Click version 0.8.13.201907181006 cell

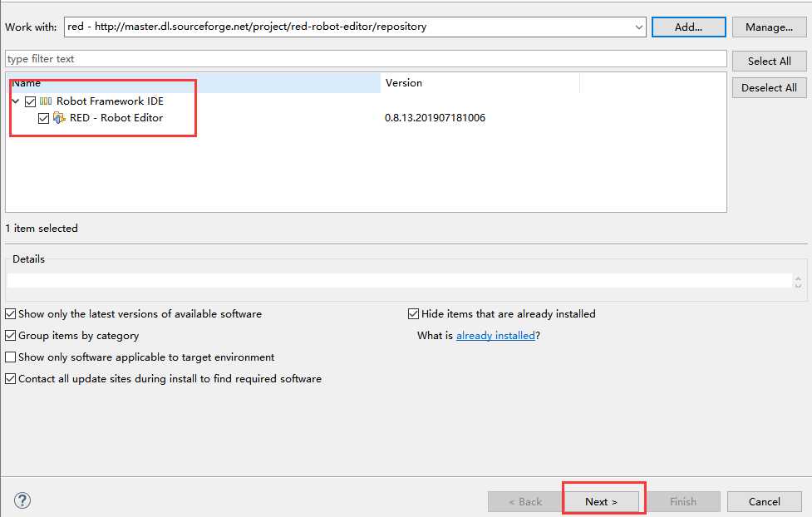click(435, 117)
